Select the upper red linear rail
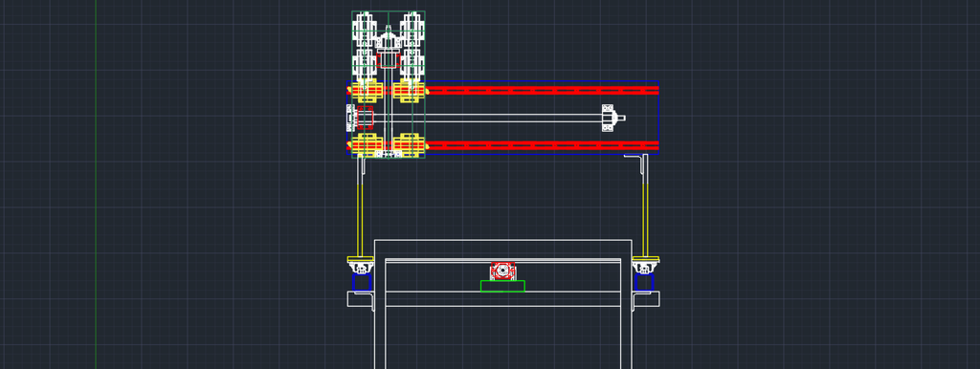This screenshot has height=369, width=980. click(x=503, y=91)
